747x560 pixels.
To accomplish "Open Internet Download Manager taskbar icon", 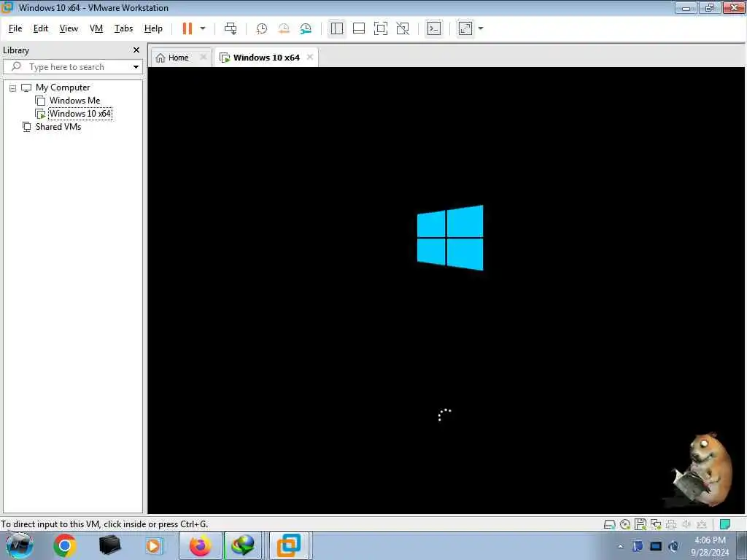I will click(x=243, y=545).
